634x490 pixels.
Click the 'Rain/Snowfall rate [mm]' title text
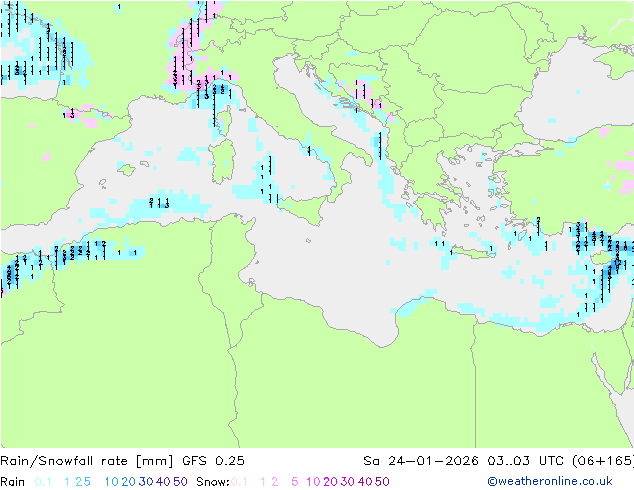pos(87,461)
